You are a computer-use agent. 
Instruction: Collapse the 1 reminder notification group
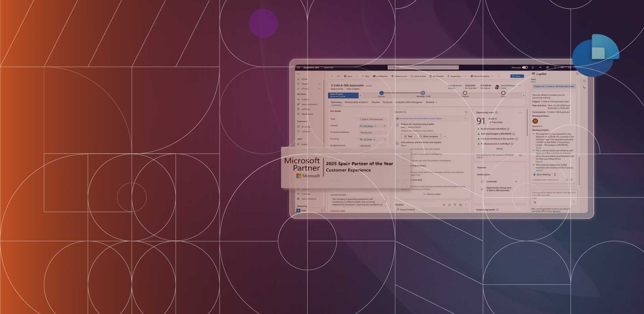(516, 181)
